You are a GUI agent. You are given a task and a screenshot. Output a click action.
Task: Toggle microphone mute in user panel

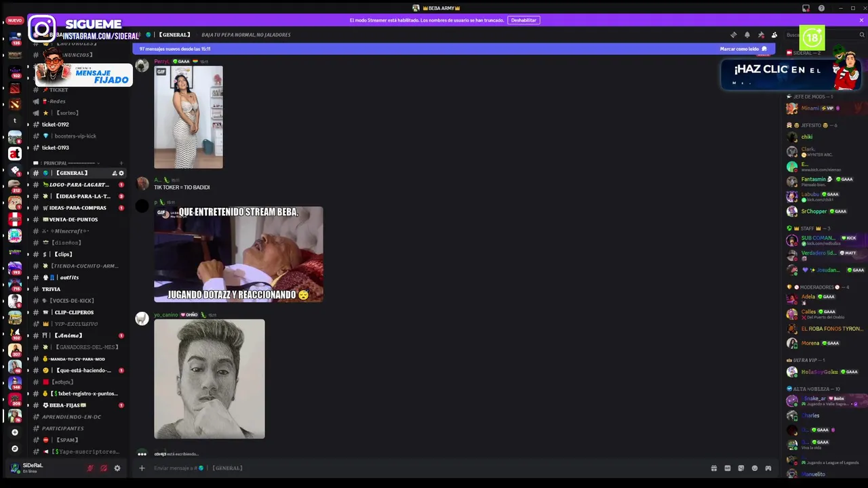[90, 468]
